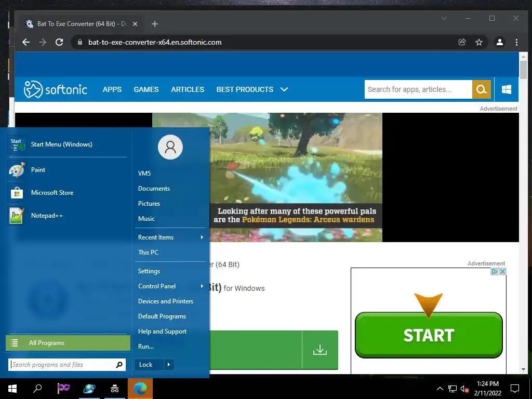This screenshot has width=532, height=399.
Task: Click the green download arrow button
Action: pos(320,350)
